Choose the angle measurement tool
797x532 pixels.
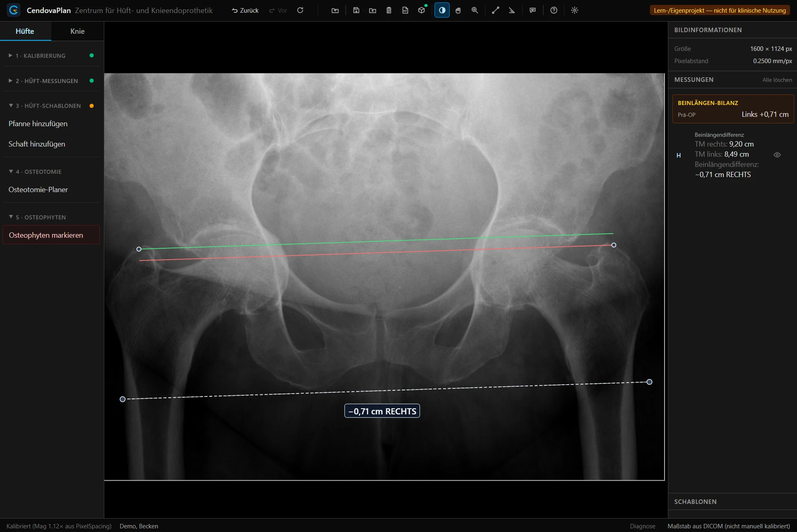click(512, 10)
